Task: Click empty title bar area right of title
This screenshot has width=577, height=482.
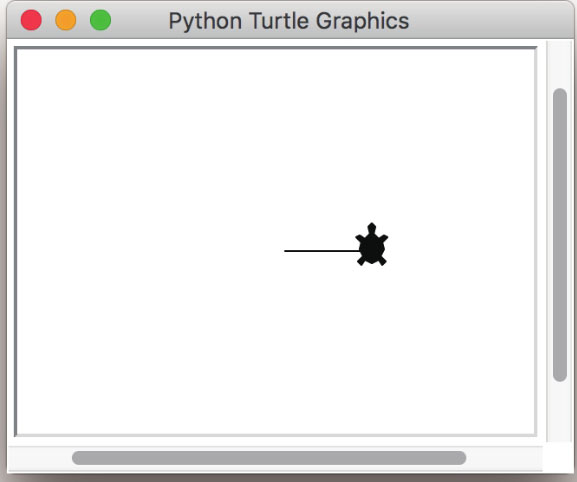Action: pos(489,20)
